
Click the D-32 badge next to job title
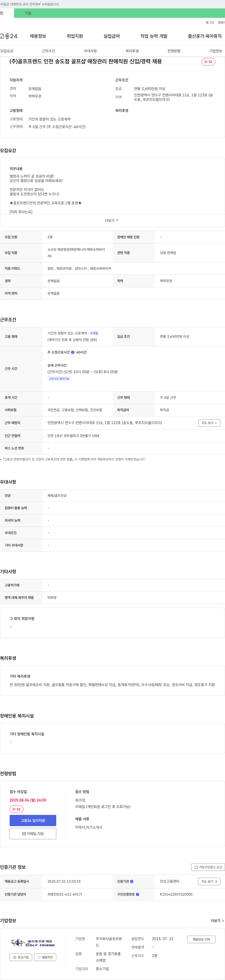(208, 62)
